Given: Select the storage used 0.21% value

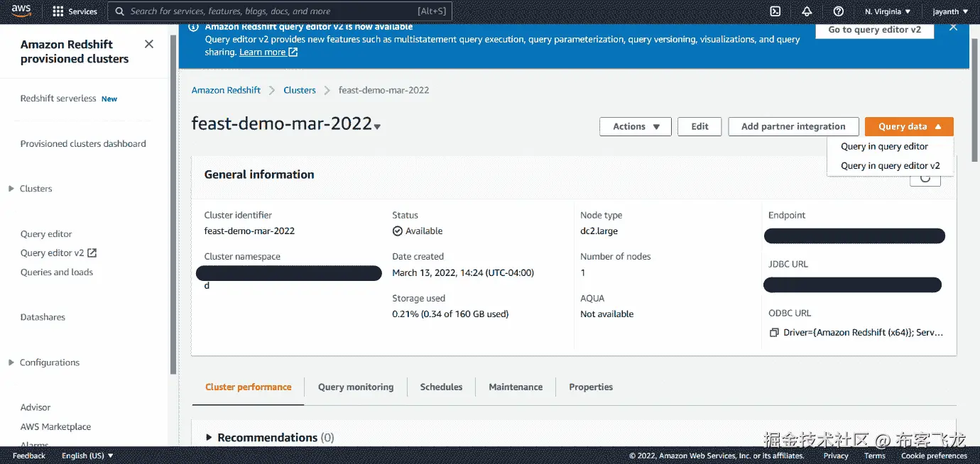Looking at the screenshot, I should click(x=450, y=314).
